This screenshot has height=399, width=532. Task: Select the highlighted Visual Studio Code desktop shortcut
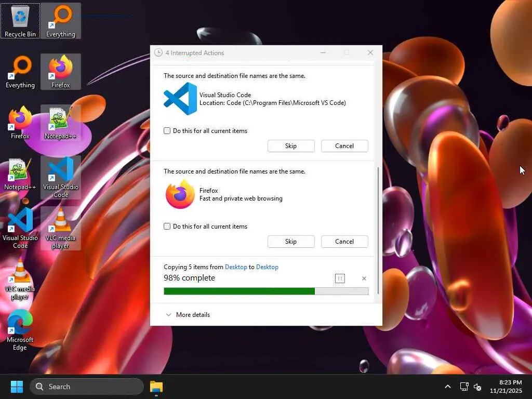click(61, 178)
